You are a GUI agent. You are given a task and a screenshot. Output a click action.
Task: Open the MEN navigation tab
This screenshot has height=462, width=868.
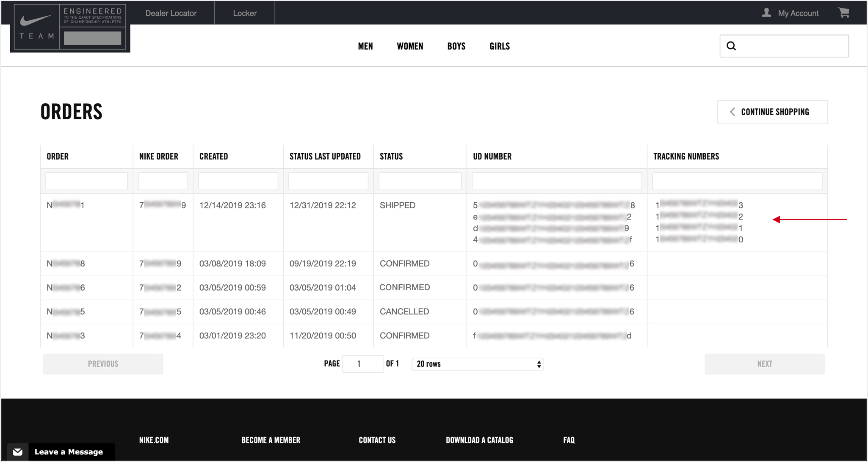click(x=365, y=46)
